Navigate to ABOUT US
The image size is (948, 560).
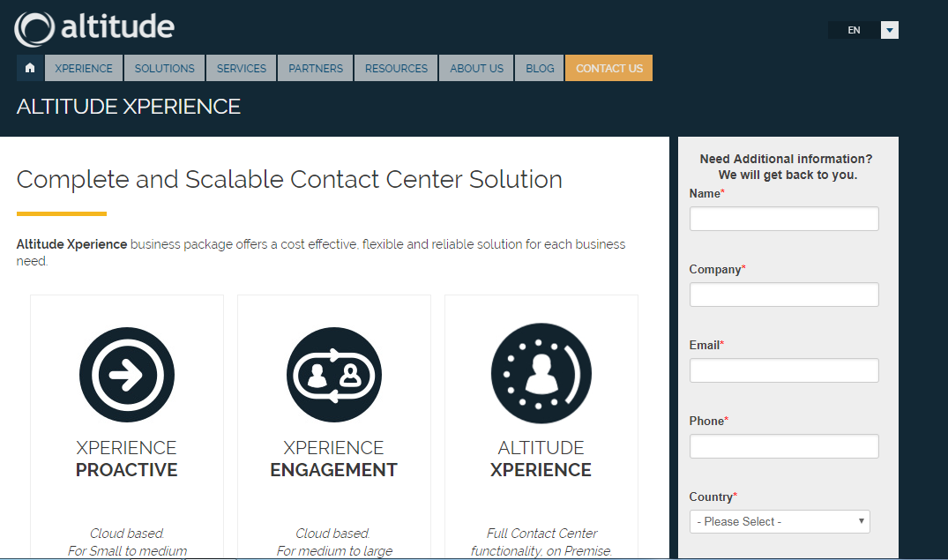click(x=476, y=68)
